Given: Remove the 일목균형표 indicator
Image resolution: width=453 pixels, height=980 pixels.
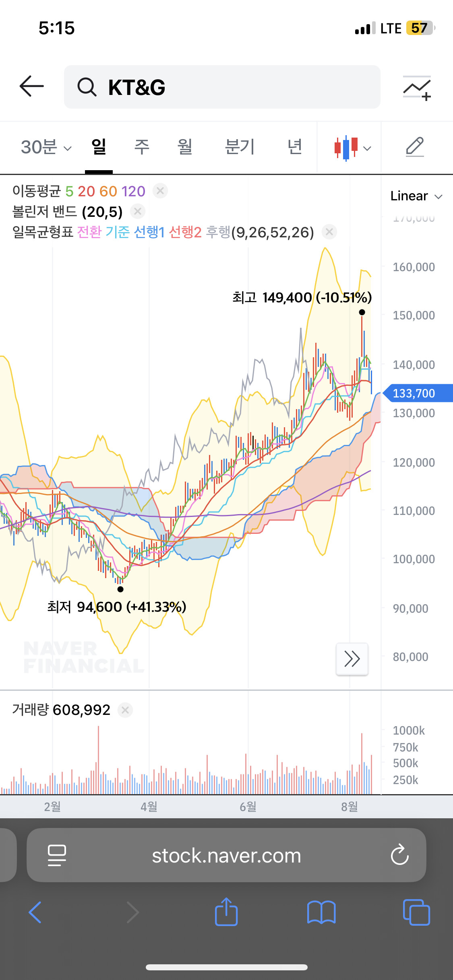Looking at the screenshot, I should [329, 232].
